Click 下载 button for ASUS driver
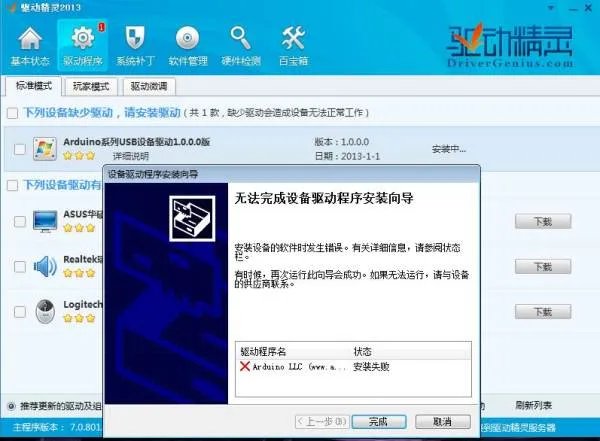 tap(543, 221)
